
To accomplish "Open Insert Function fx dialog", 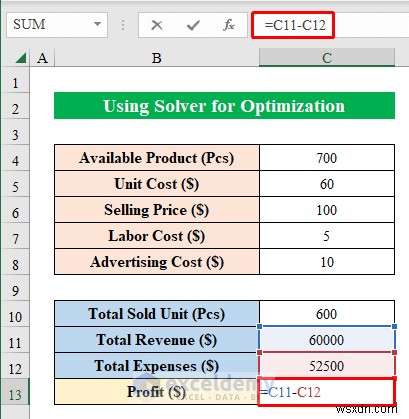I will (x=229, y=25).
